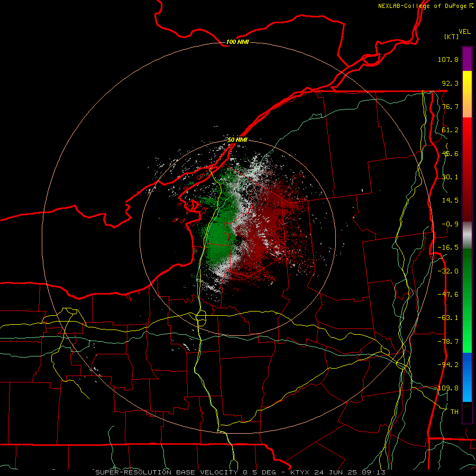Click the VEL legend title
Screen dimensions: 476x476
[464, 32]
